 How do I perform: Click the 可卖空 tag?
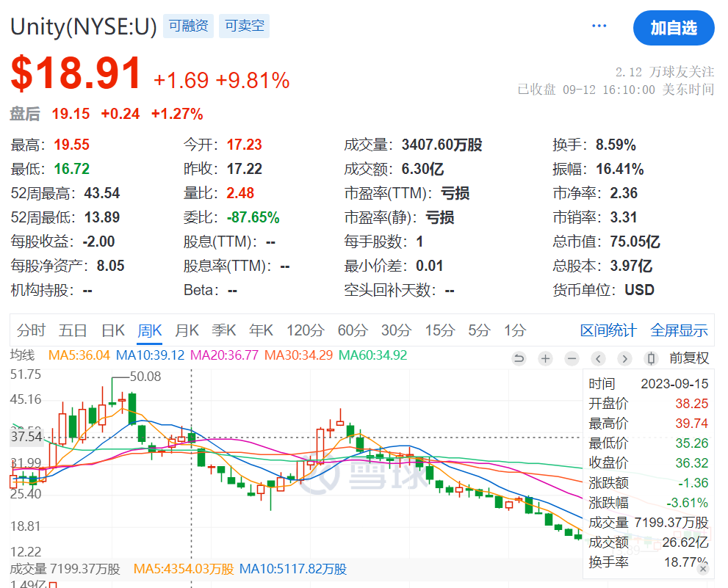point(244,26)
